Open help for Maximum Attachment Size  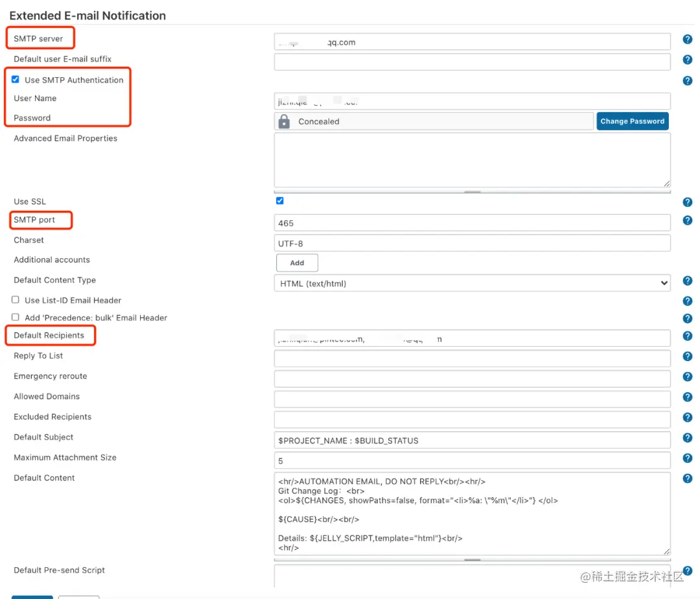687,458
